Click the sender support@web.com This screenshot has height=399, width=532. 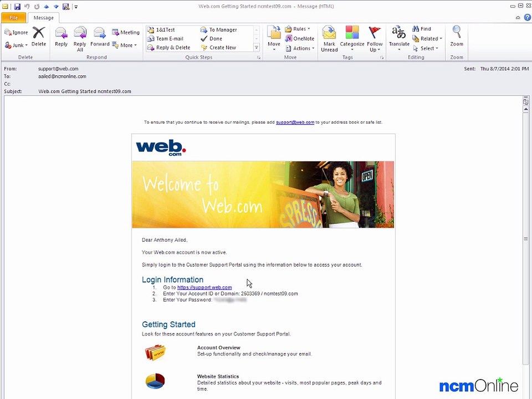(58, 69)
